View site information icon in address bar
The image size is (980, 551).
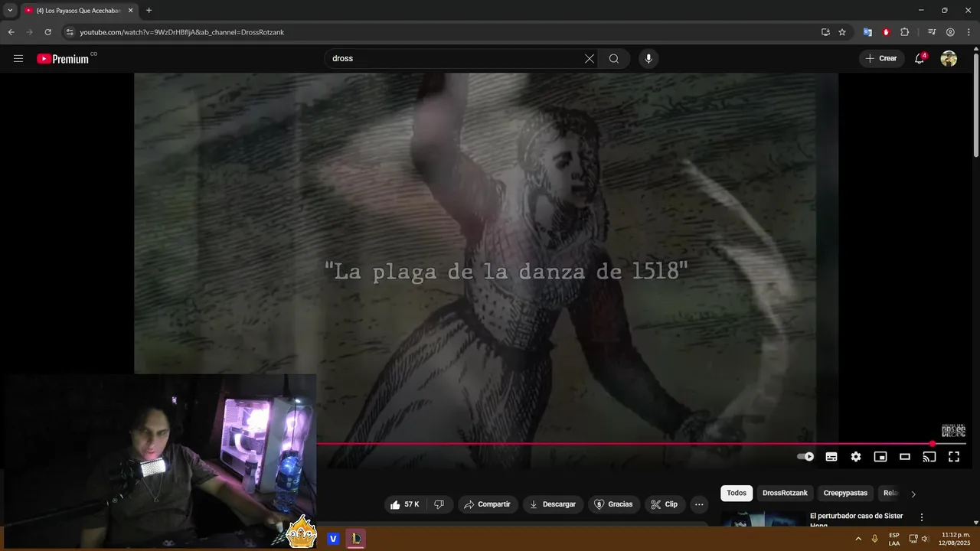(x=70, y=32)
